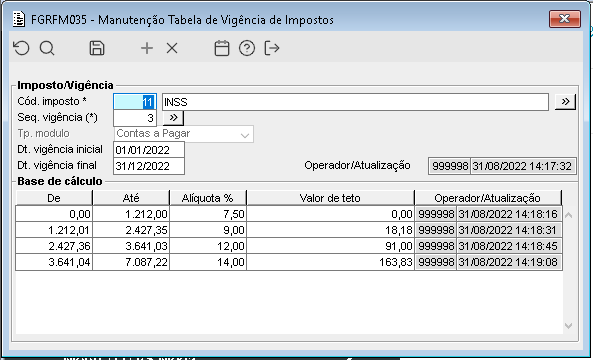The image size is (593, 360).
Task: Select Alíquota cell 12,00
Action: pyautogui.click(x=208, y=246)
